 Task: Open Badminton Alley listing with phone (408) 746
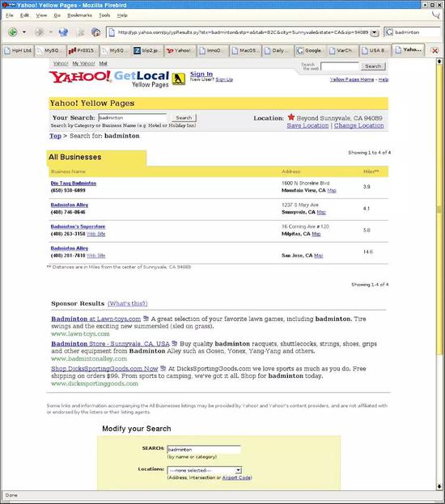70,205
